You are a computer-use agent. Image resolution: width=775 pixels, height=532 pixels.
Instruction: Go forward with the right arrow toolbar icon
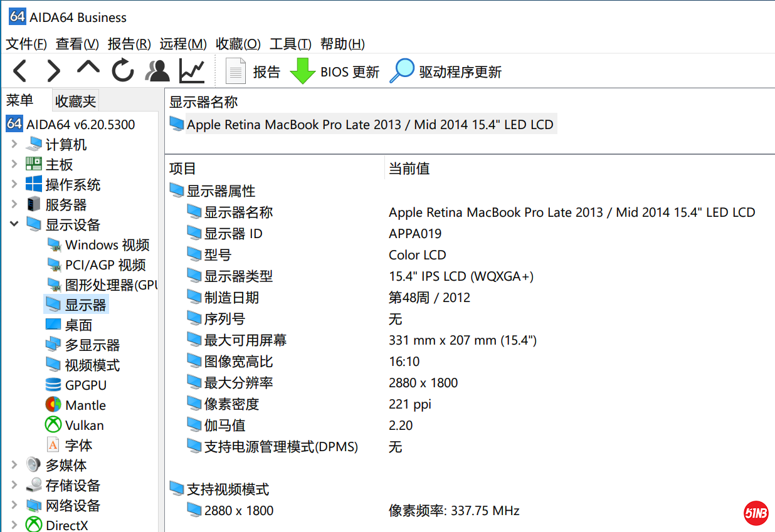point(54,71)
